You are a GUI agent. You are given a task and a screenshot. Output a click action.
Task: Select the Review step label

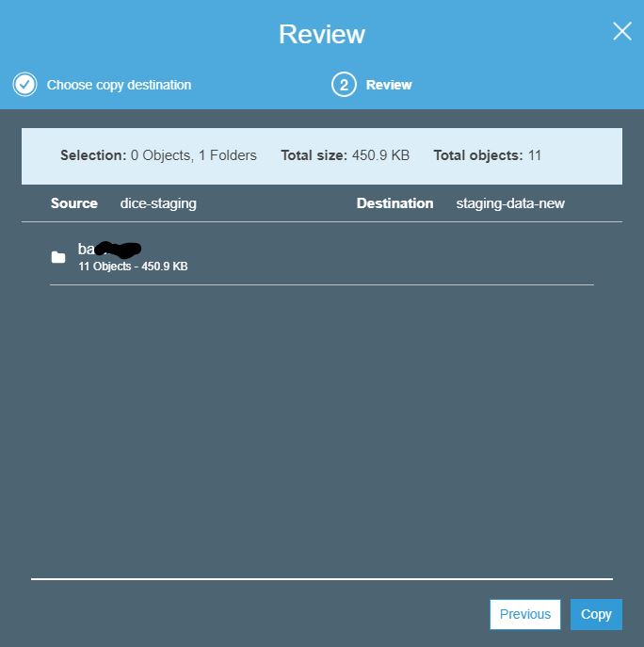click(x=389, y=85)
